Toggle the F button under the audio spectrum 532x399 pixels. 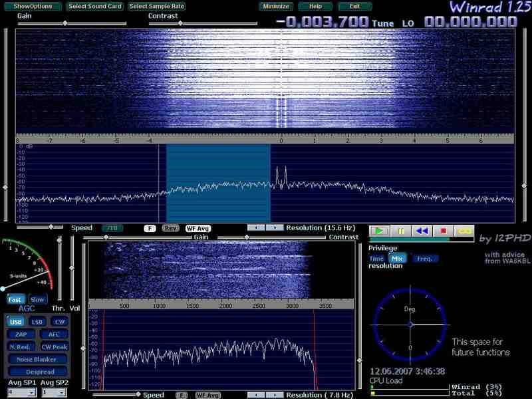[182, 395]
